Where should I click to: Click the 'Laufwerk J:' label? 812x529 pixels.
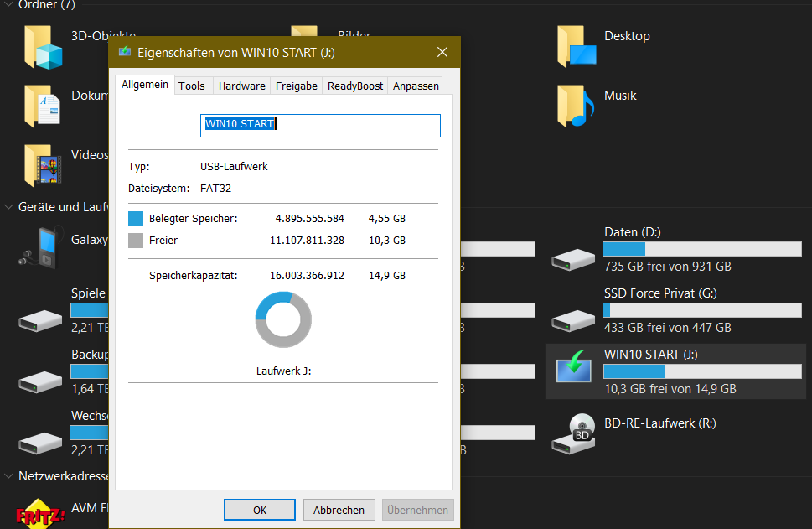[284, 371]
